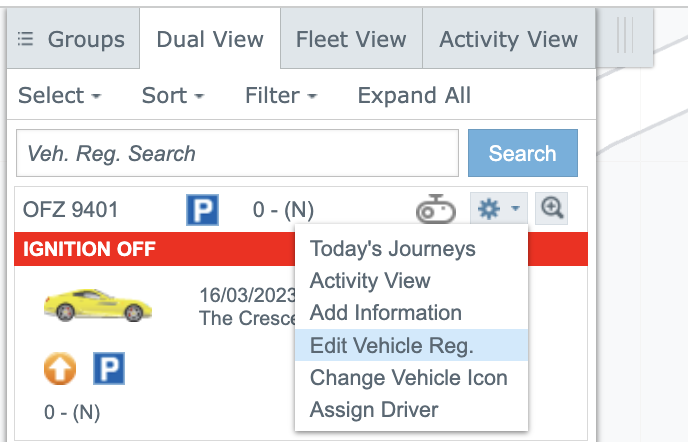Click the yellow car vehicle icon
This screenshot has height=442, width=688.
pos(83,304)
